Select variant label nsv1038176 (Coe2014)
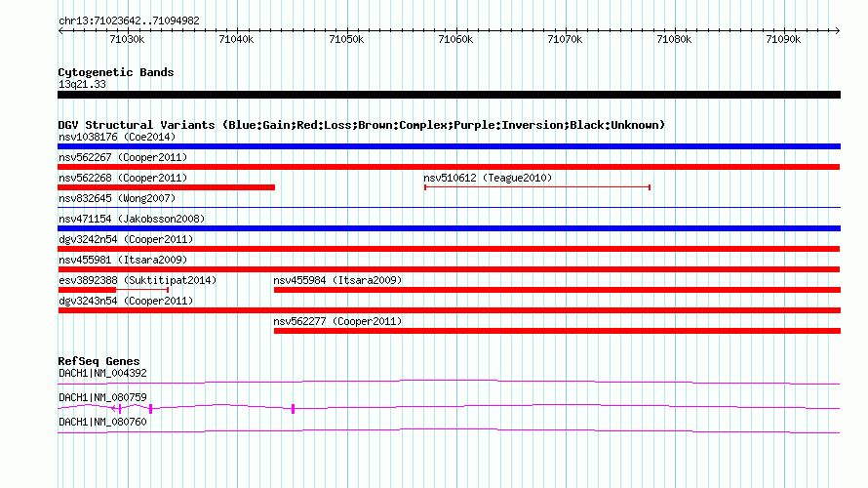 point(117,137)
